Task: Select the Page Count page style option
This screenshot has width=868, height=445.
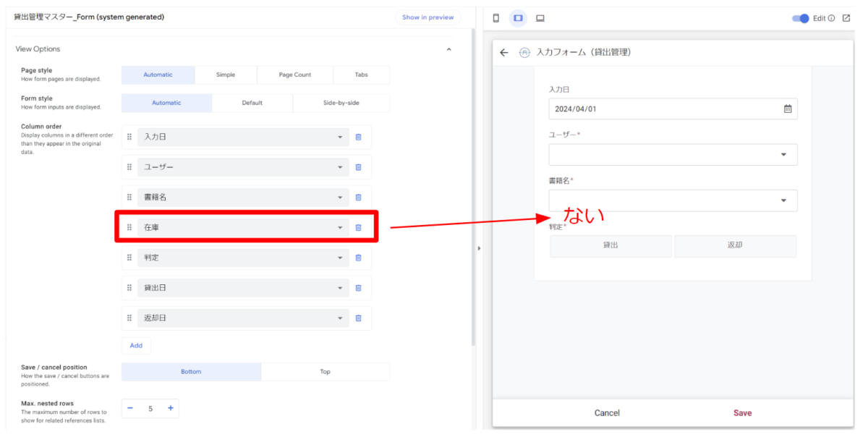Action: [294, 75]
